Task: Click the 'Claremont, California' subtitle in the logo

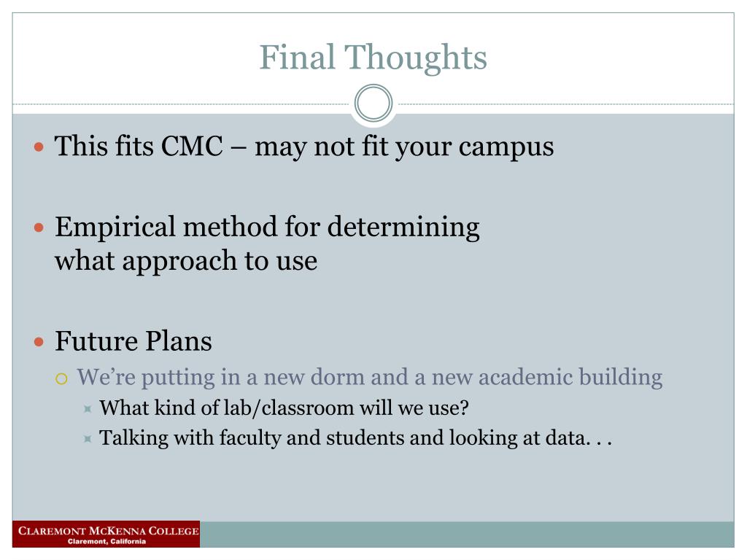Action: click(x=107, y=542)
